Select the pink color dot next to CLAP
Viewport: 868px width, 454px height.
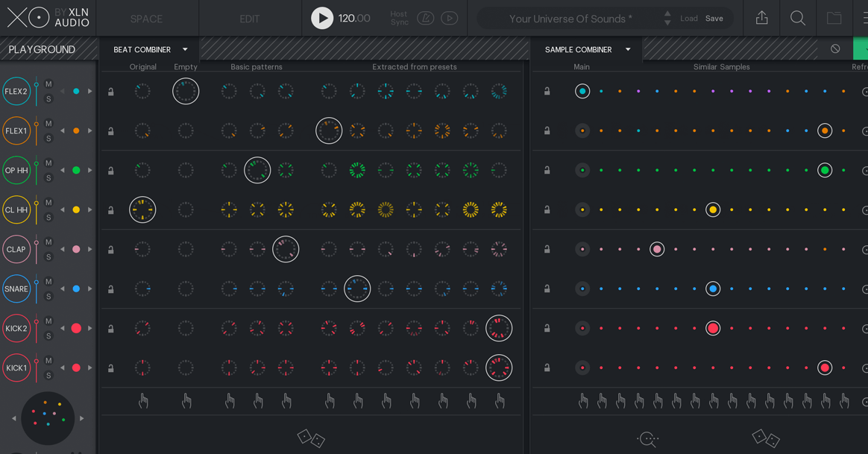tap(75, 249)
